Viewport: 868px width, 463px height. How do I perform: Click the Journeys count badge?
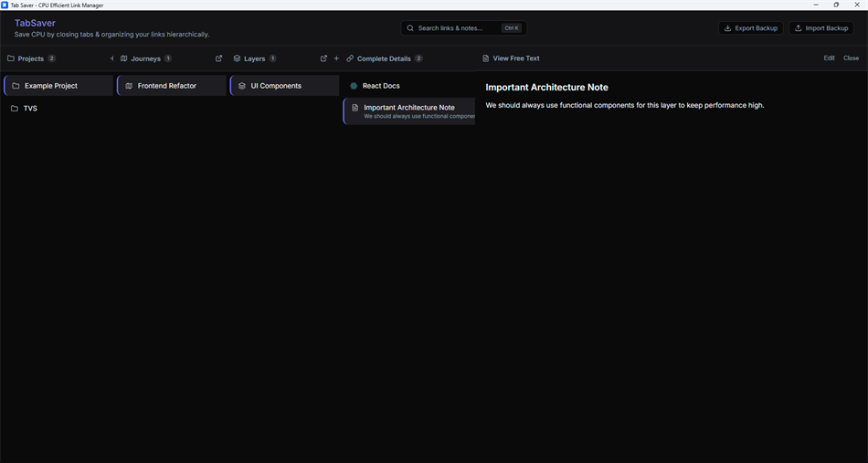coord(168,58)
